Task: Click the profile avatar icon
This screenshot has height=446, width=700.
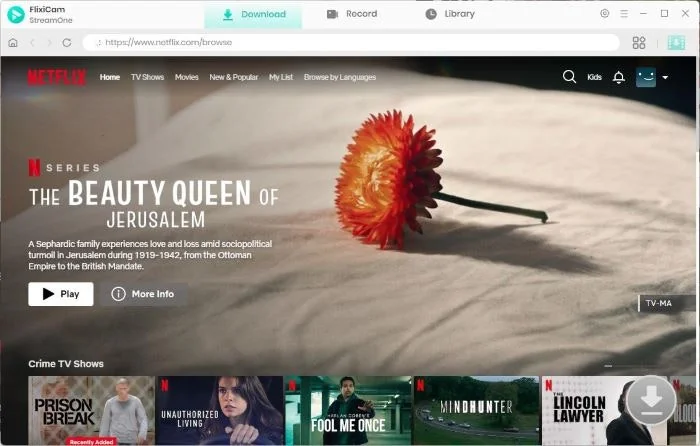Action: [x=646, y=77]
